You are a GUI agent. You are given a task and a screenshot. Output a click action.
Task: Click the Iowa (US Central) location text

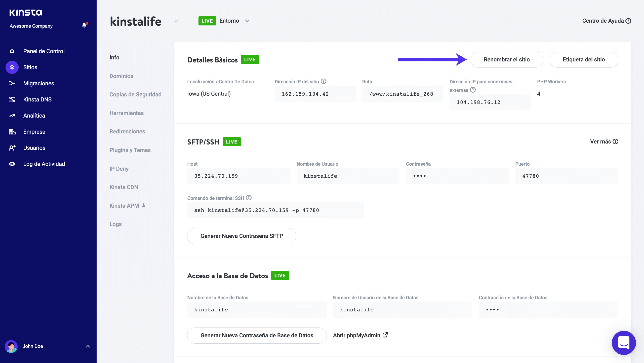pos(209,94)
